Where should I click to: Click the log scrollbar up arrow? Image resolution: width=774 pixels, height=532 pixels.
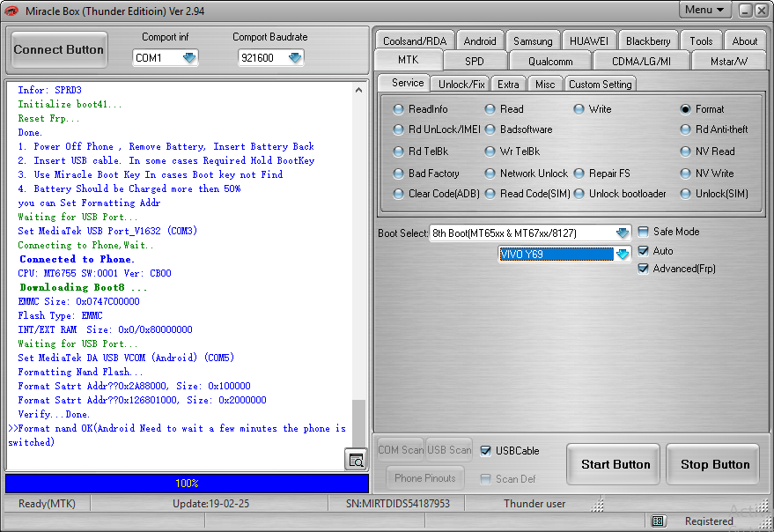(359, 90)
